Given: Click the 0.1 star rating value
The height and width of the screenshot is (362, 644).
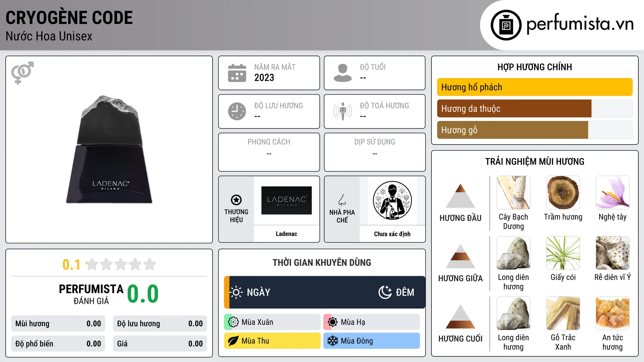Looking at the screenshot, I should pos(71,265).
